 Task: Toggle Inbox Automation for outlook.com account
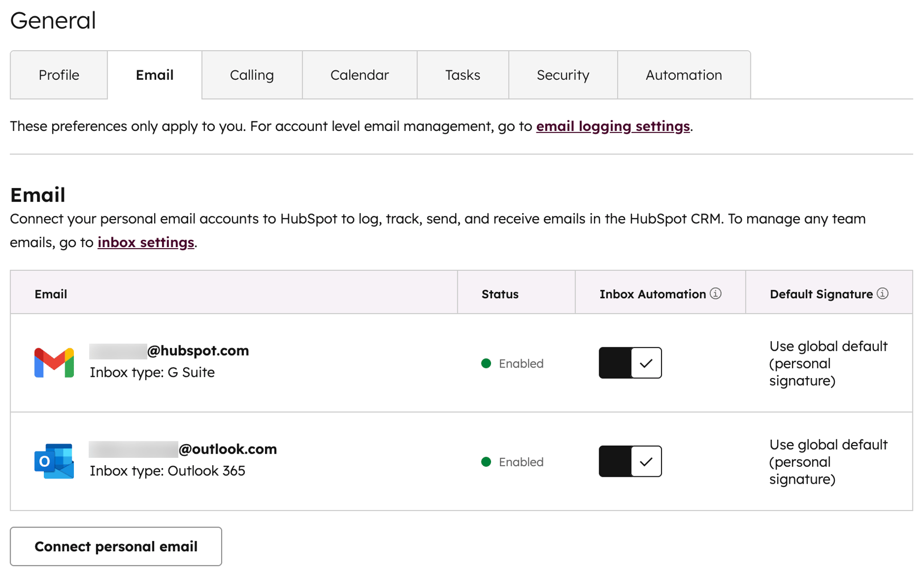(630, 461)
